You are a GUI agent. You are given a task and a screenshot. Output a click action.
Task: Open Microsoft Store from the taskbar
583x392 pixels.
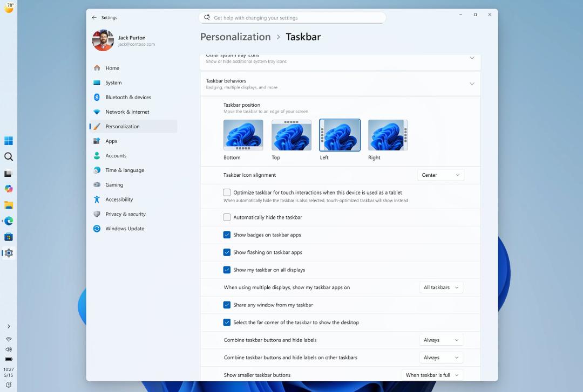tap(9, 237)
